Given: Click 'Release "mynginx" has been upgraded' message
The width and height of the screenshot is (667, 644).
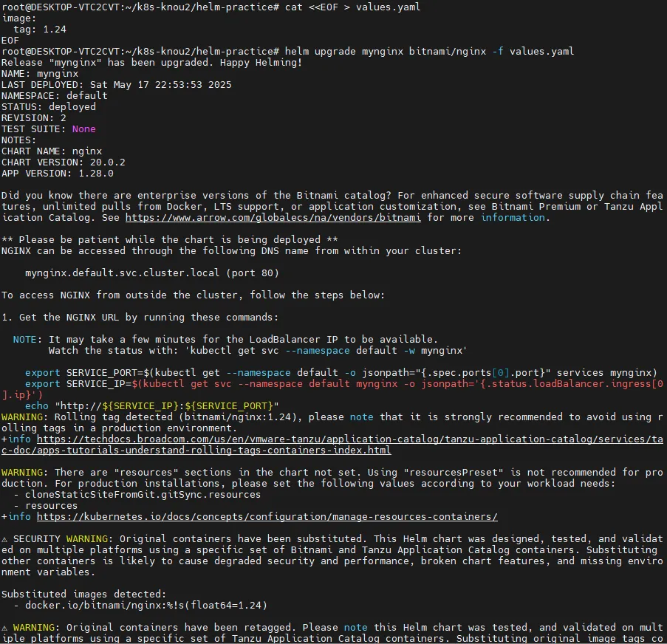Looking at the screenshot, I should [152, 63].
